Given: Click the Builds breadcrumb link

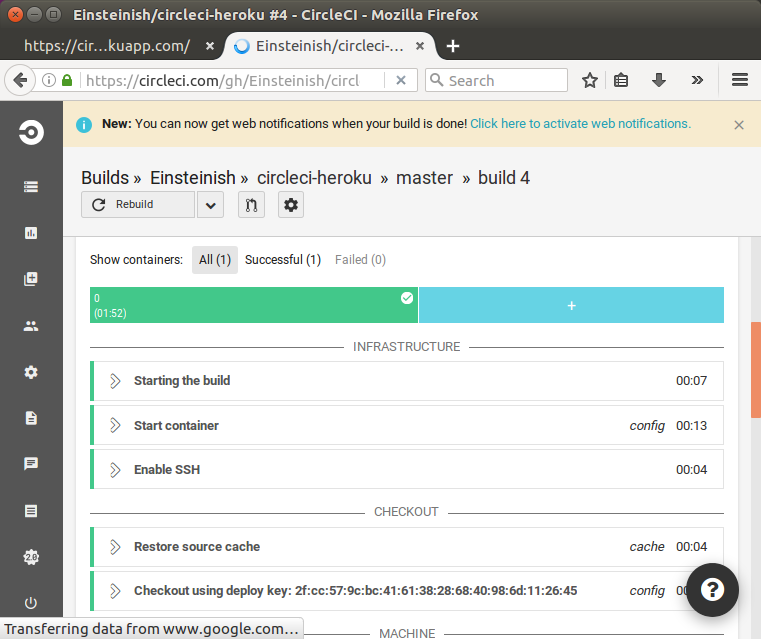Looking at the screenshot, I should point(105,178).
